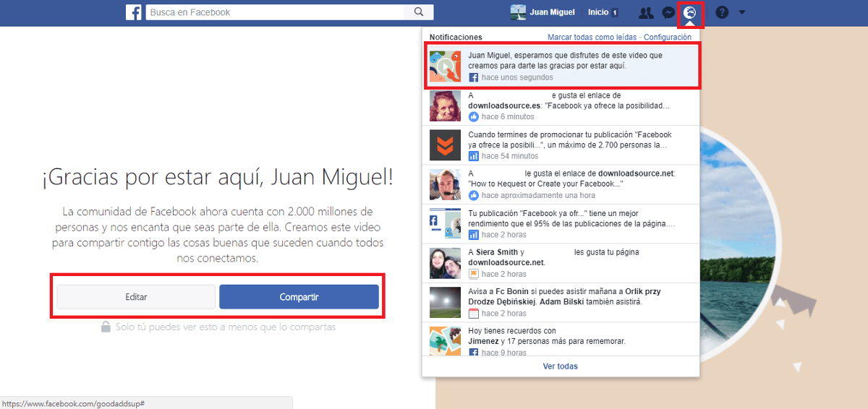
Task: Open Juan Miguel profile link
Action: [x=553, y=12]
